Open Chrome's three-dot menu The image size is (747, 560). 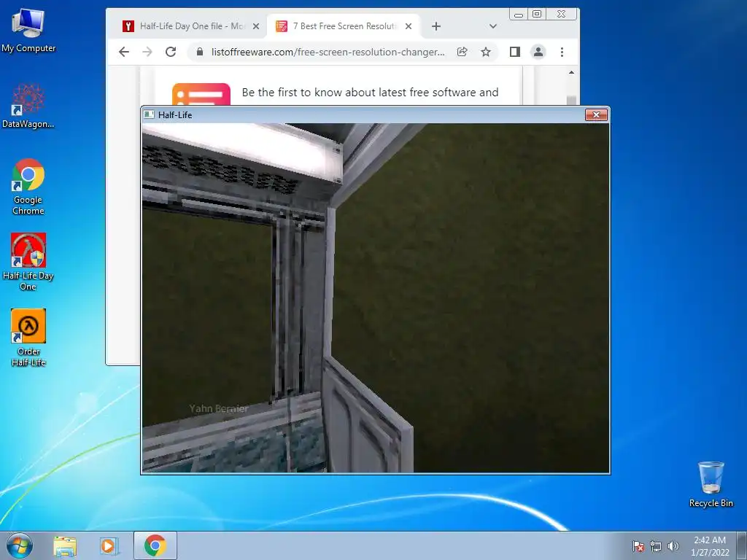point(562,52)
